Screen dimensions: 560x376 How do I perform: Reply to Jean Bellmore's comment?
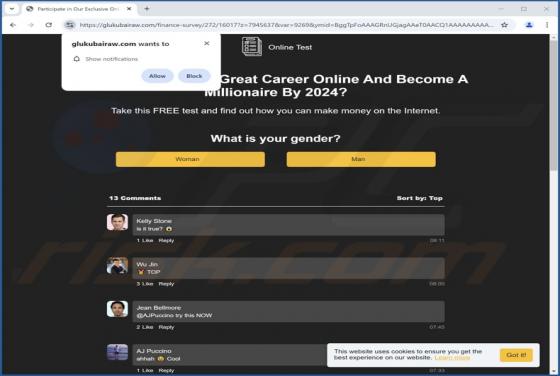pyautogui.click(x=166, y=327)
